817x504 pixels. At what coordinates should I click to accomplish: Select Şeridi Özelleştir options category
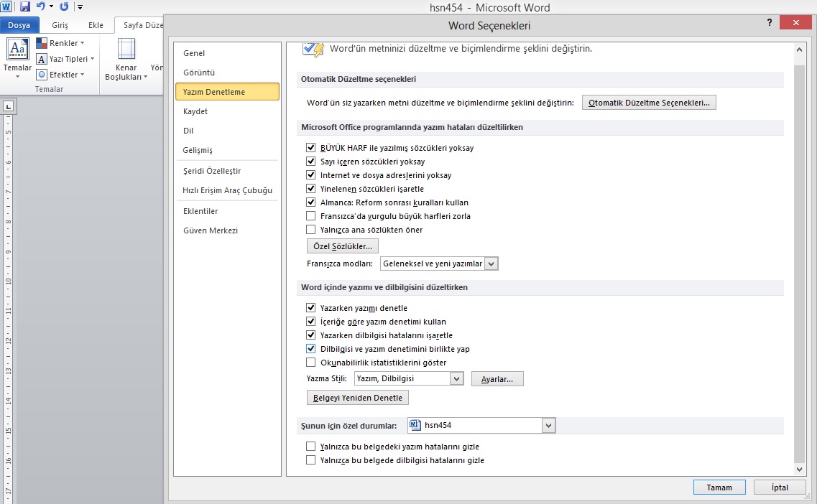click(227, 171)
